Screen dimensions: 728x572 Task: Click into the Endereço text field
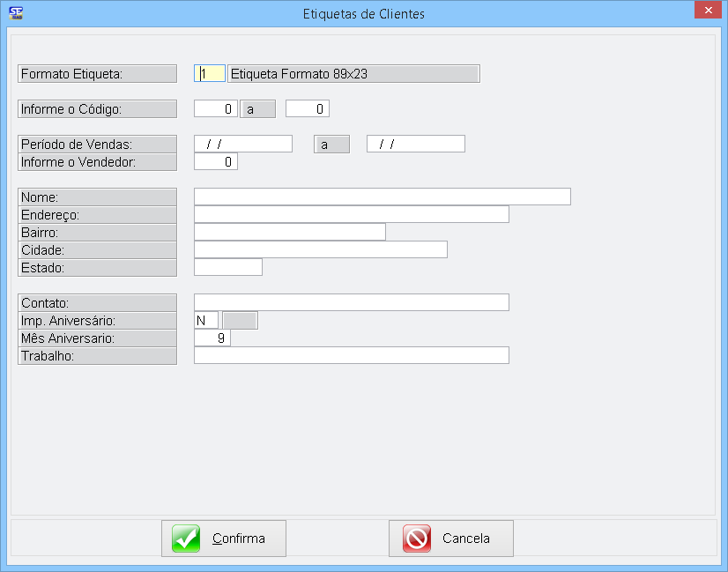coord(351,214)
